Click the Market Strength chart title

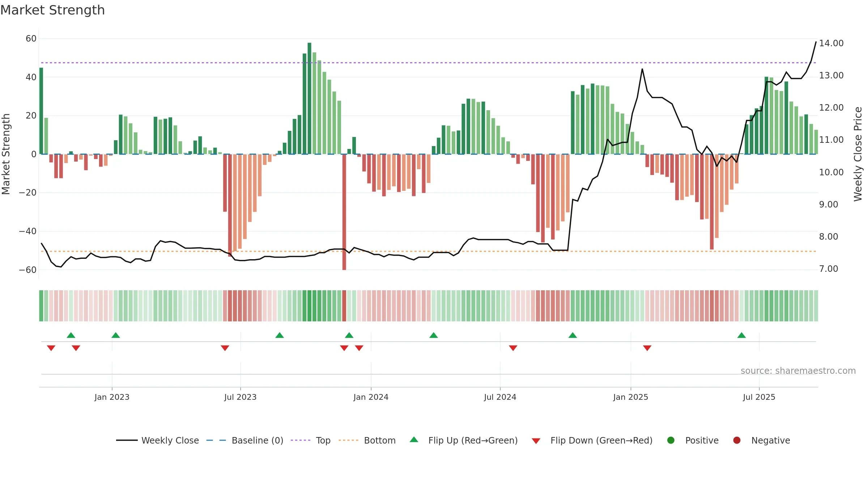52,10
